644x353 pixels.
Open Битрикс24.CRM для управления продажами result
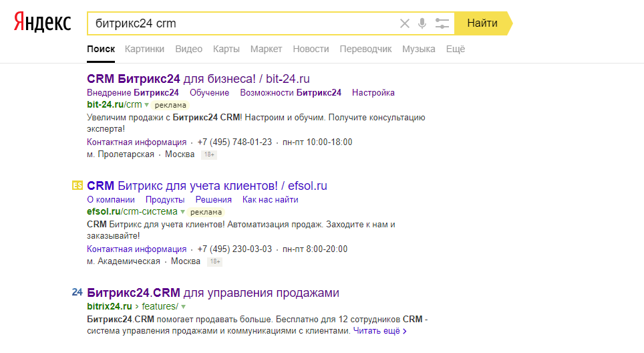213,293
